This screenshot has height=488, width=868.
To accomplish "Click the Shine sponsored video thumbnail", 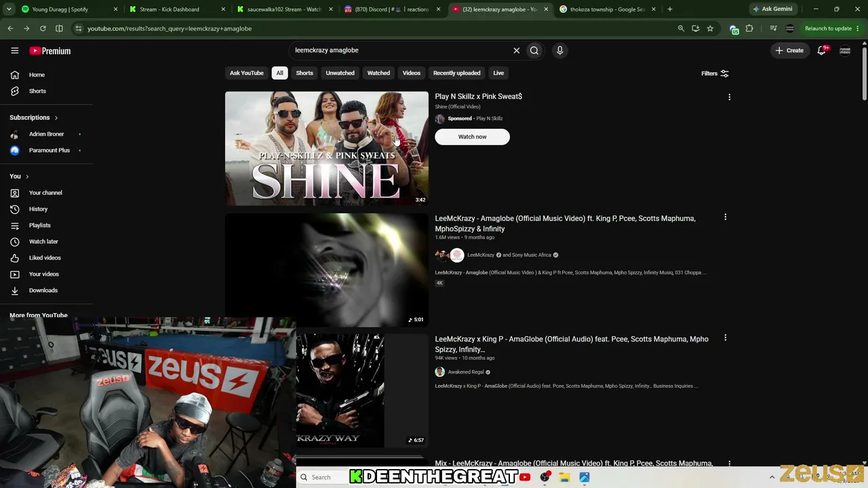I will [327, 148].
